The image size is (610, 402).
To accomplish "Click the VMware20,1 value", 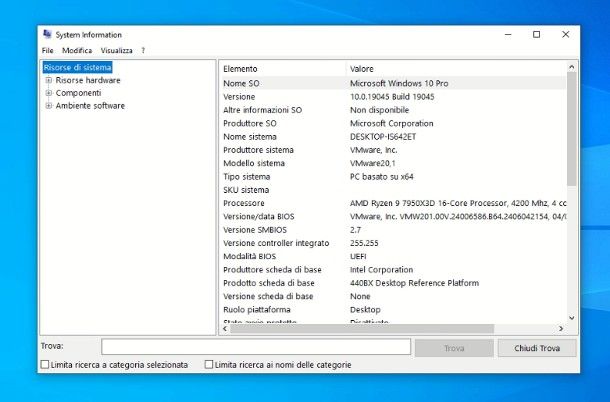I will [373, 163].
